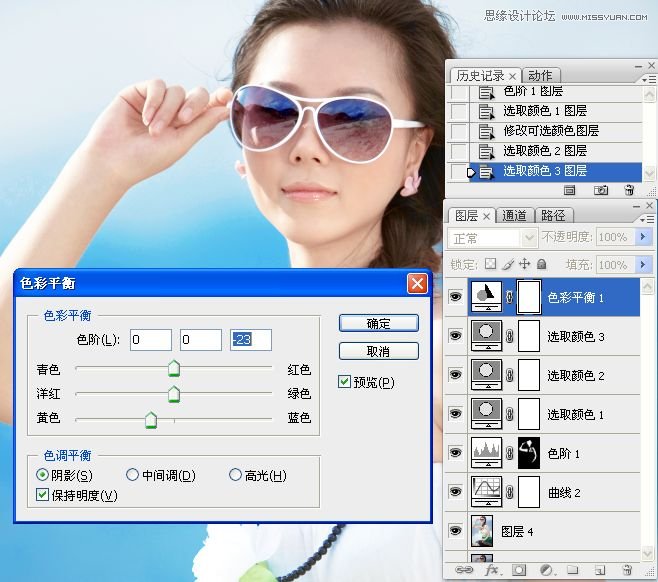Toggle the 预览 preview checkbox
This screenshot has height=582, width=658.
click(345, 382)
